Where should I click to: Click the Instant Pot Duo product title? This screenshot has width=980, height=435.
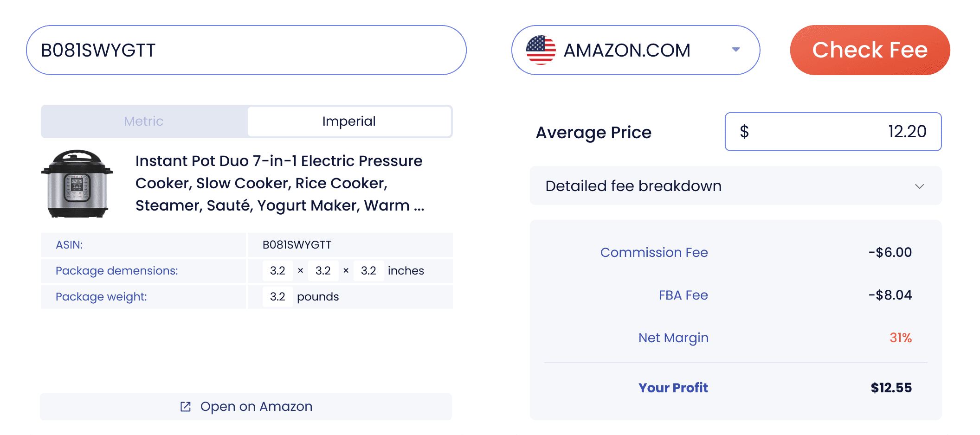[x=278, y=183]
